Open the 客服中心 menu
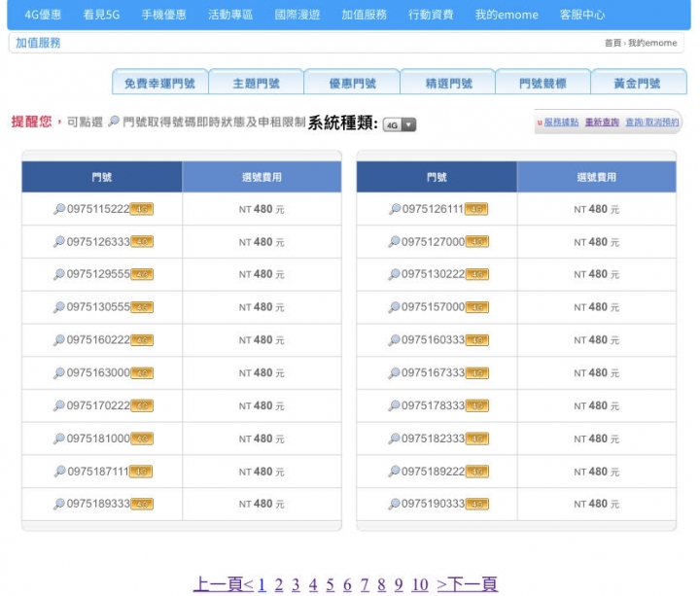The width and height of the screenshot is (700, 596). tap(582, 15)
